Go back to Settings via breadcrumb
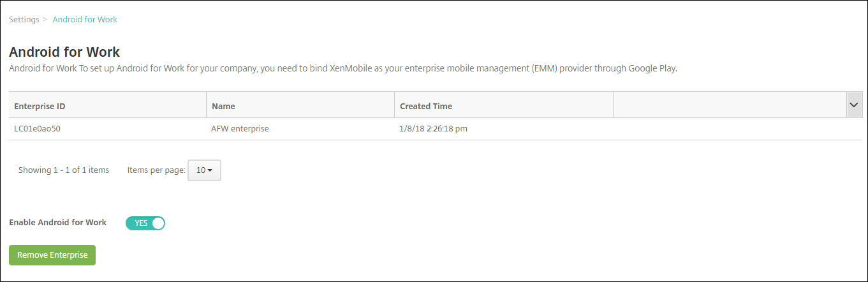 click(24, 20)
